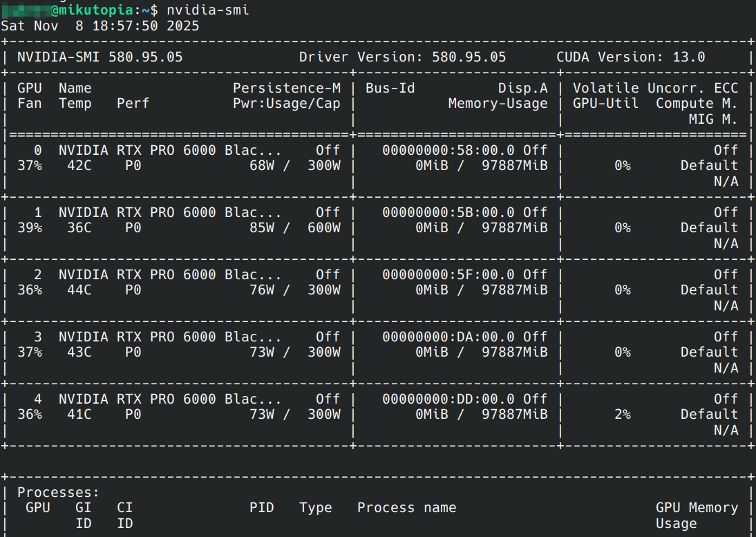Screen dimensions: 756x537
Task: Click GPU 1 power usage 85W
Action: [x=262, y=228]
